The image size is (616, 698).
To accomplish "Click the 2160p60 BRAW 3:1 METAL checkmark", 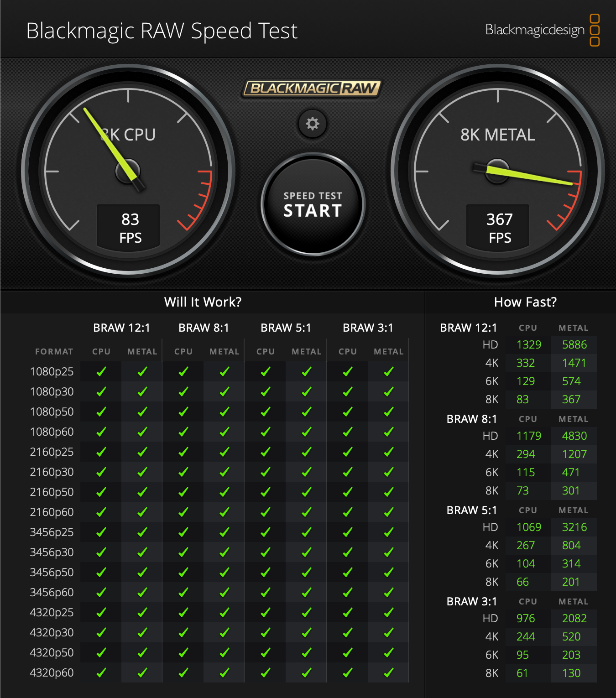I will click(x=389, y=512).
